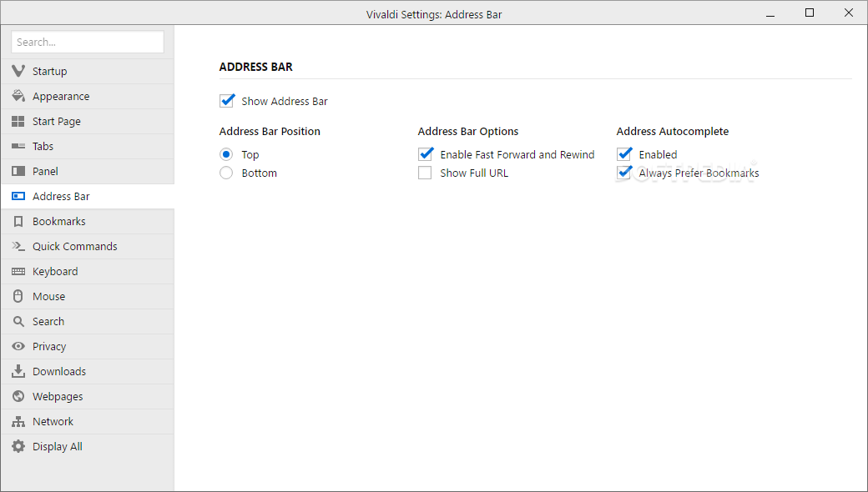Click the blue address bar icon in sidebar

[x=18, y=196]
